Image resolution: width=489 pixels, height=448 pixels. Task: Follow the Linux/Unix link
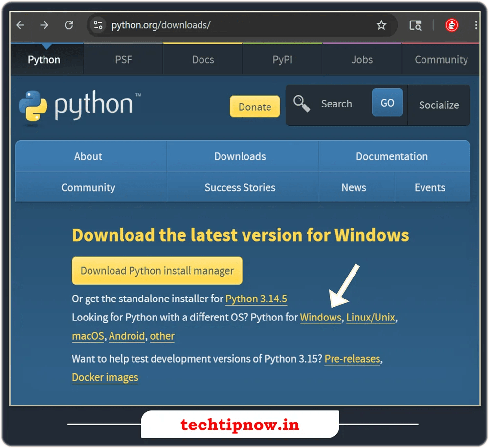[371, 318]
